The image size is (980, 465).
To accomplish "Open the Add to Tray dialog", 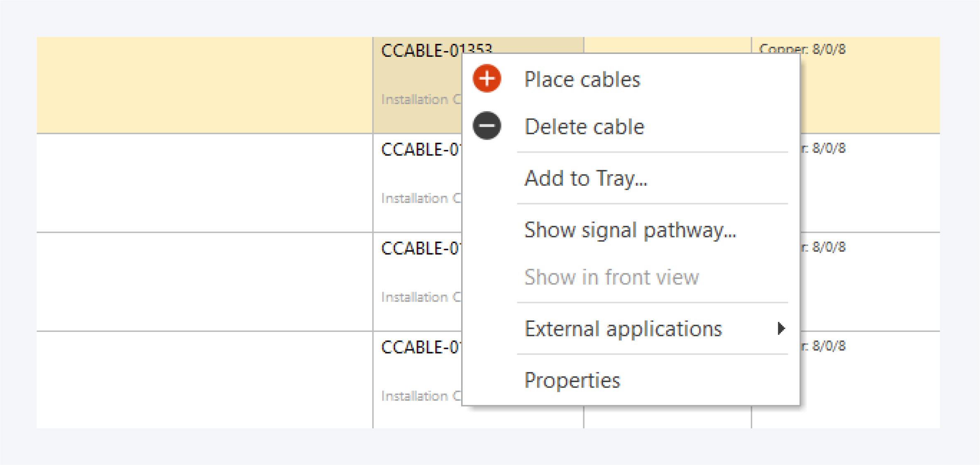I will point(586,178).
